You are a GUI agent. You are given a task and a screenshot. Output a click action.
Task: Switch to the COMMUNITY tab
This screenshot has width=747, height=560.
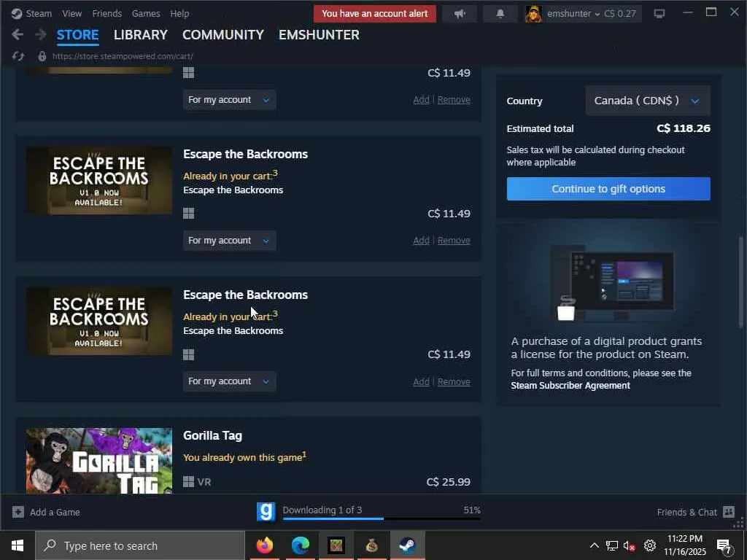click(x=223, y=35)
